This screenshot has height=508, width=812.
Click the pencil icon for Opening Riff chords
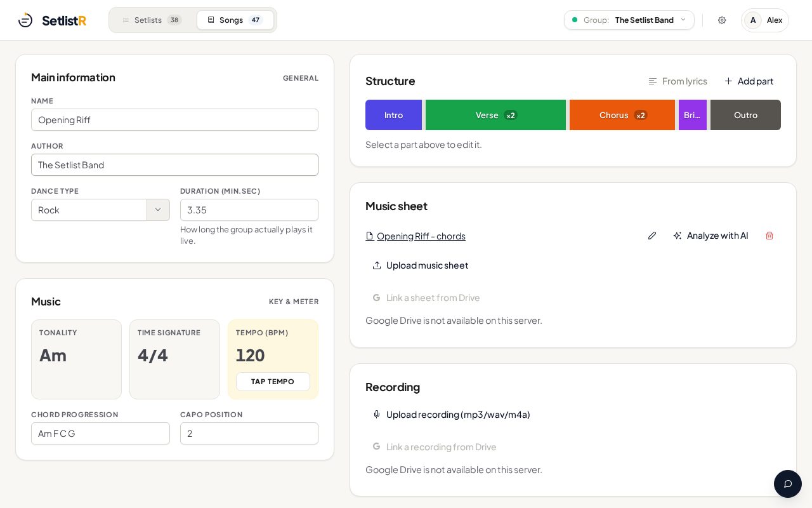652,236
